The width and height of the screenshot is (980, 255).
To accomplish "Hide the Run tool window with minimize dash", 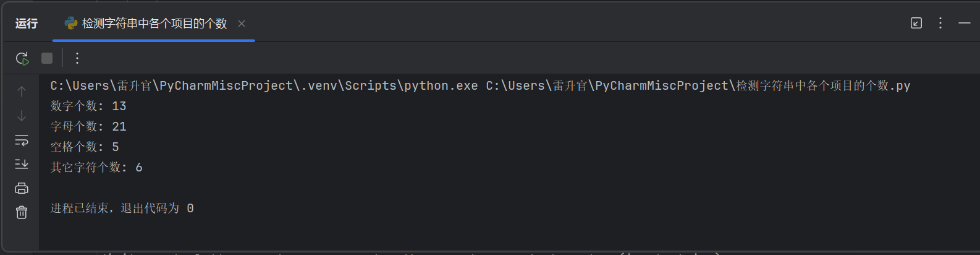I will click(x=965, y=23).
